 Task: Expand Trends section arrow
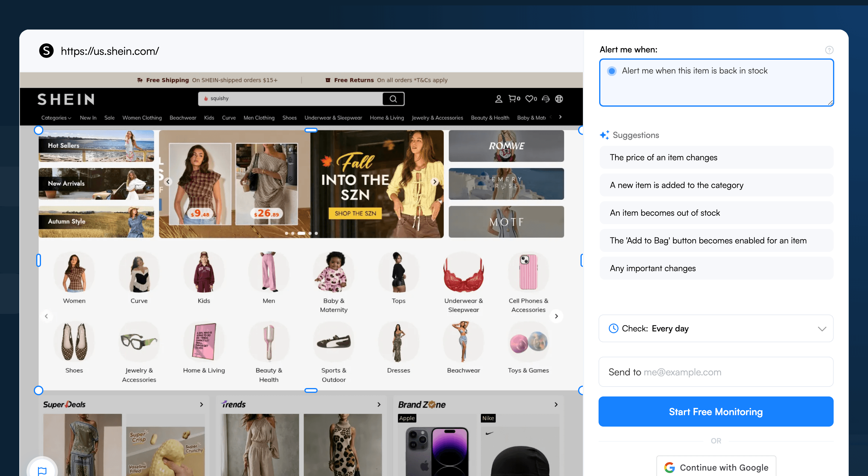tap(379, 404)
